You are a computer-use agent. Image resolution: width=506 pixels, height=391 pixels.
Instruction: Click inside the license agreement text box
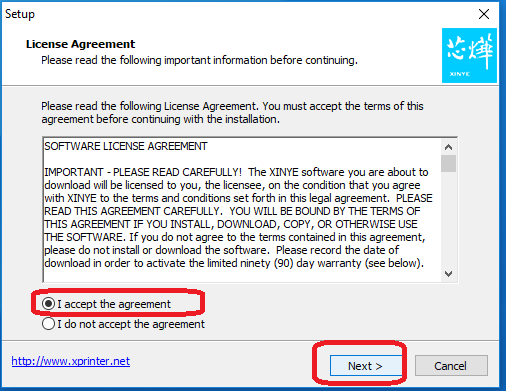[242, 210]
